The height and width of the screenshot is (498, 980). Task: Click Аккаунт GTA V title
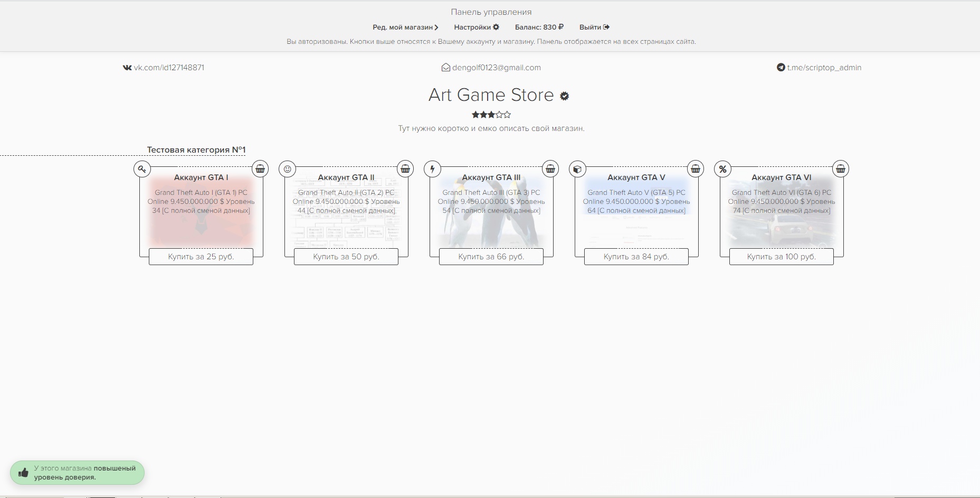tap(636, 177)
